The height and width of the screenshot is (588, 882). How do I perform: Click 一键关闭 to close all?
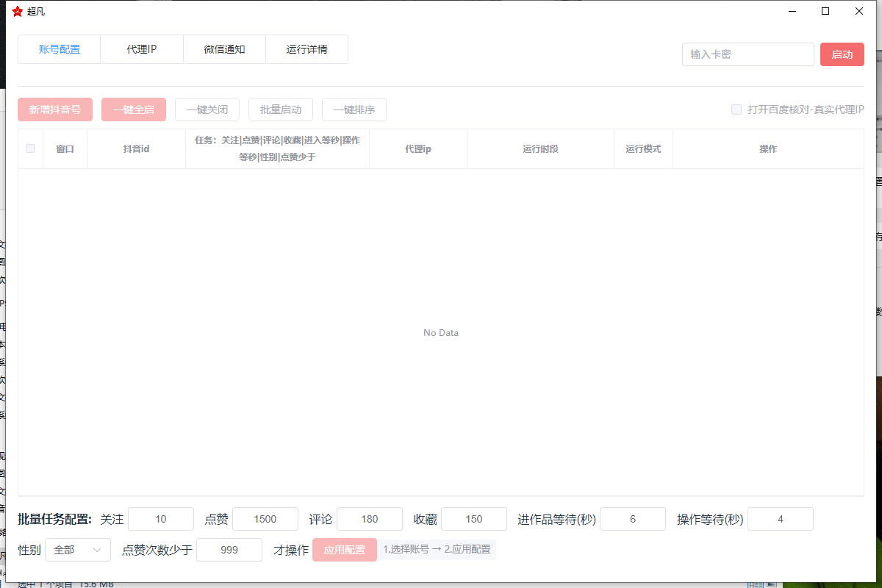[x=207, y=109]
